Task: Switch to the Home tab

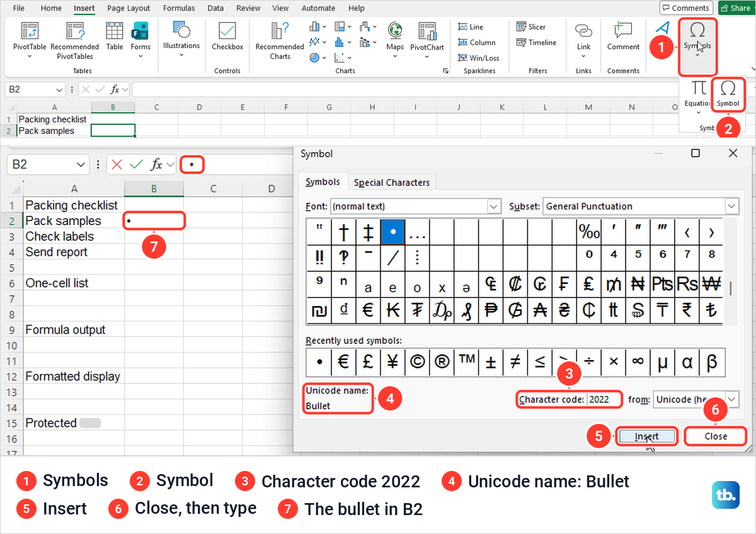Action: (51, 8)
